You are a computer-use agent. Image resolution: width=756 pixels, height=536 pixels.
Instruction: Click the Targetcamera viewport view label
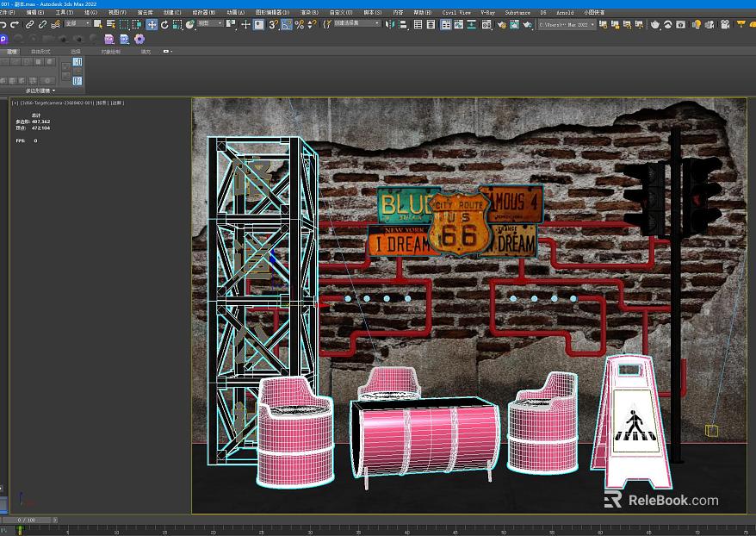pos(57,103)
